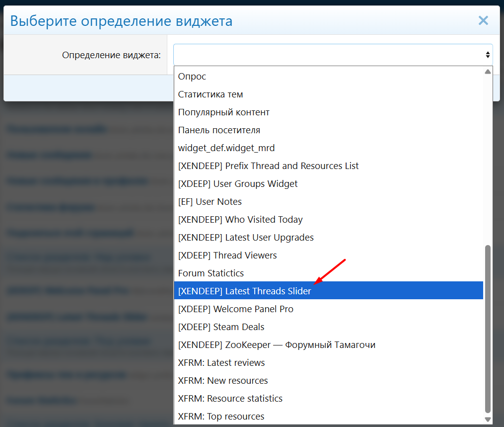
Task: Pick the Популярный контент option
Action: 329,112
